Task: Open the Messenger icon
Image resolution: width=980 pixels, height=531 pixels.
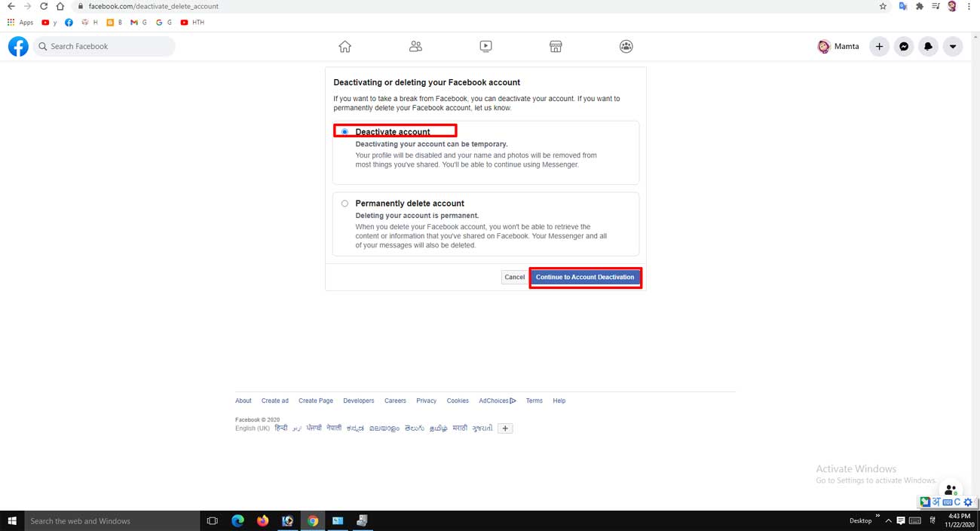Action: pyautogui.click(x=904, y=46)
